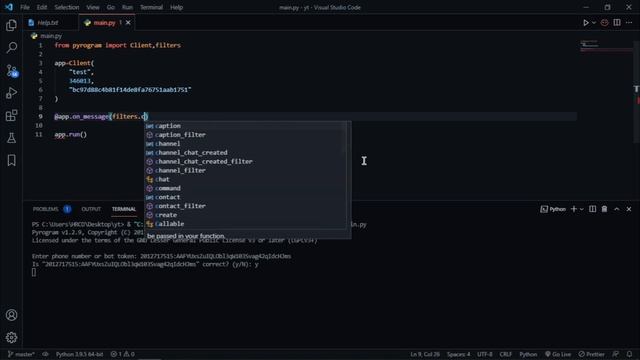Image resolution: width=640 pixels, height=360 pixels.
Task: Choose 'channel_chat_created' suggestion
Action: [x=245, y=153]
